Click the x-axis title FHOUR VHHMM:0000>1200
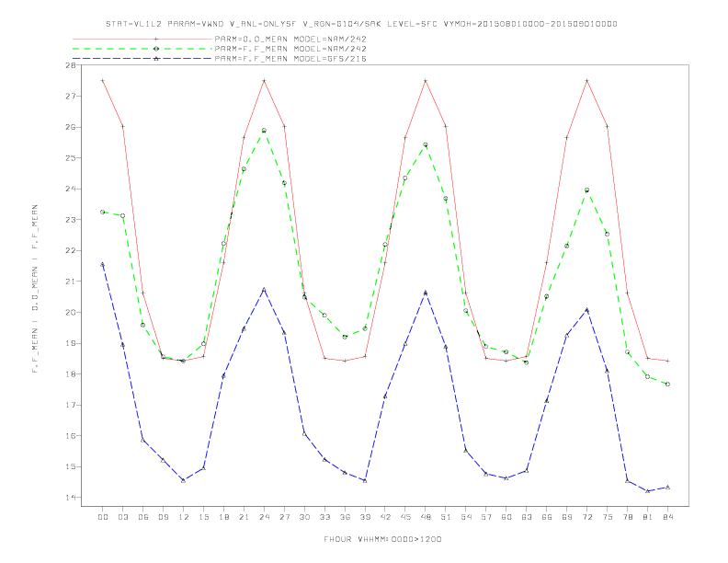The width and height of the screenshot is (728, 563). [382, 539]
